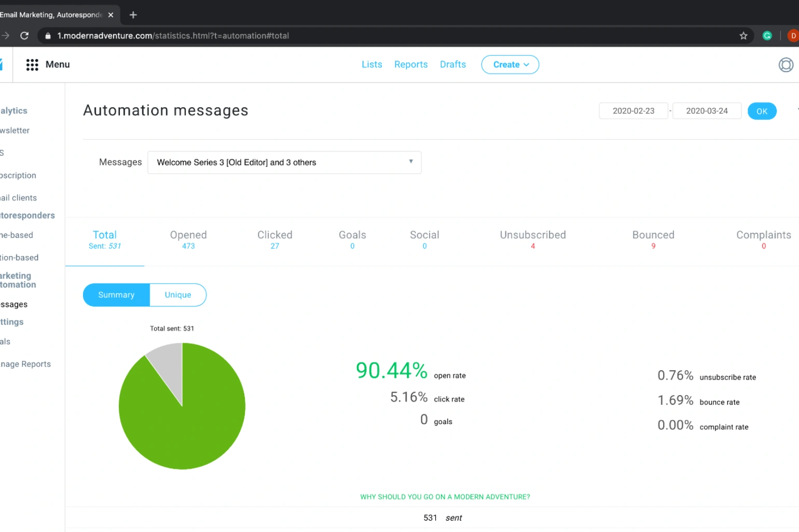Open a new browser tab
Screen dimensions: 799x532
(x=133, y=15)
